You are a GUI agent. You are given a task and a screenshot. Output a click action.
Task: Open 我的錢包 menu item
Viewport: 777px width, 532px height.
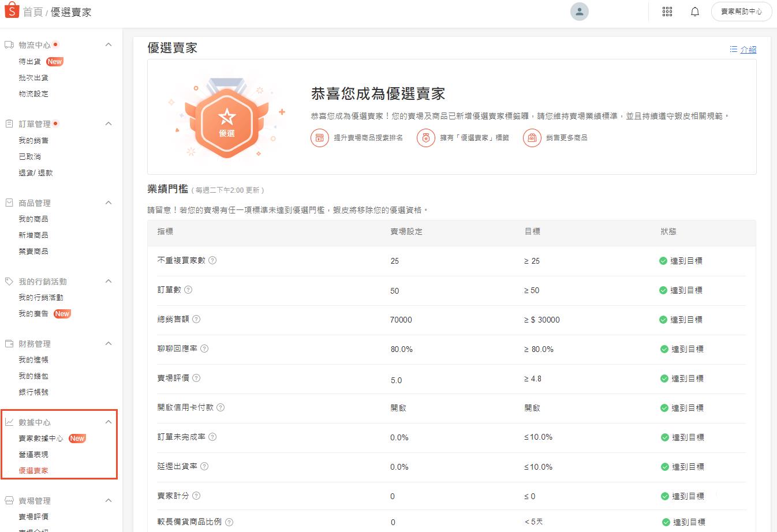(33, 376)
